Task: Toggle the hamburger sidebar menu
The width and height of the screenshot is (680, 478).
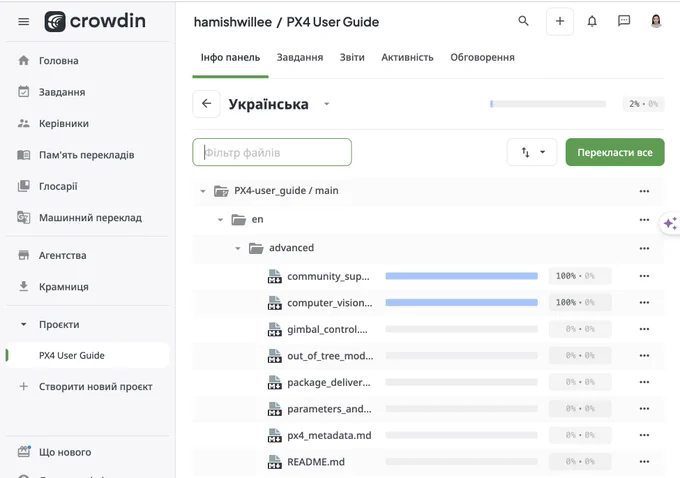Action: (23, 21)
